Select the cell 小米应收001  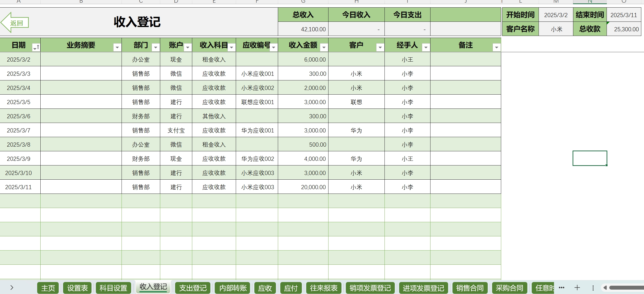coord(257,74)
